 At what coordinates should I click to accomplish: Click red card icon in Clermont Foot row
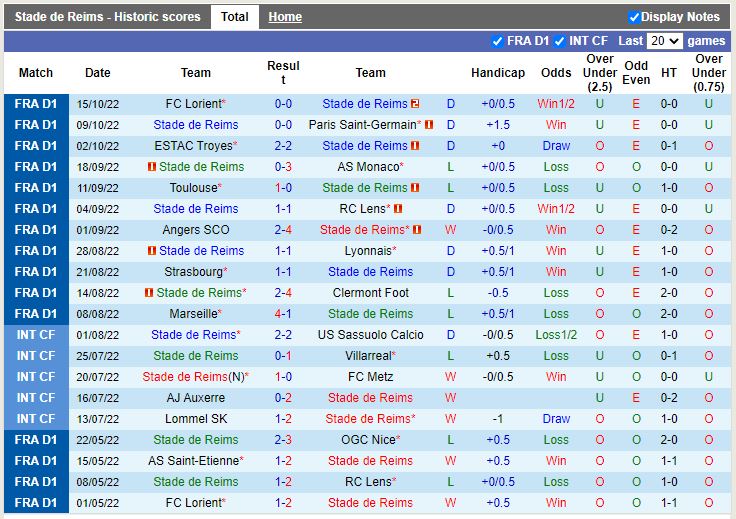pyautogui.click(x=149, y=293)
